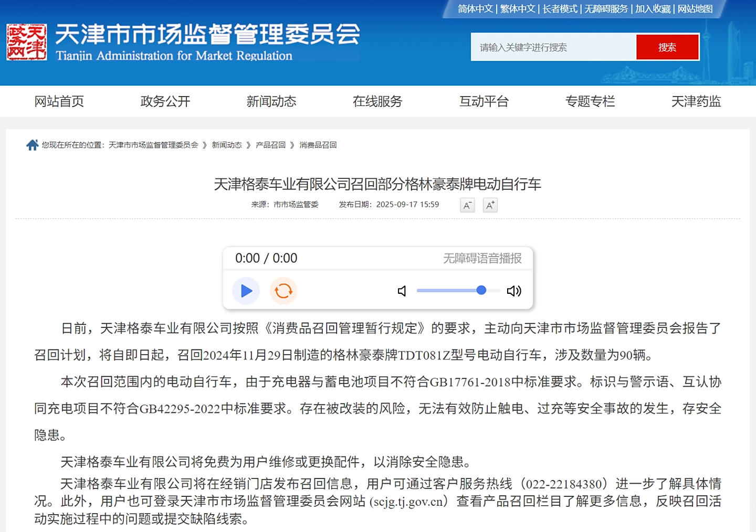Click breadcrumb 天津市市场监督管理委员会
Image resolution: width=756 pixels, height=532 pixels.
tap(153, 145)
